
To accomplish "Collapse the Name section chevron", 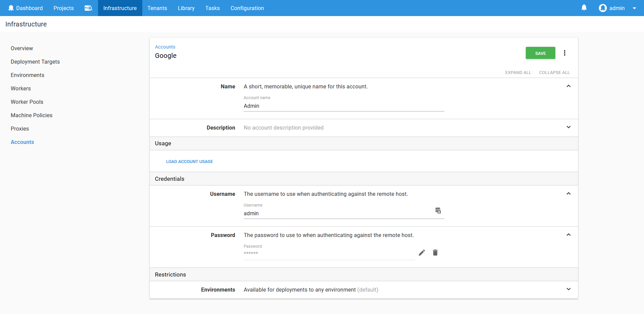I will click(568, 86).
